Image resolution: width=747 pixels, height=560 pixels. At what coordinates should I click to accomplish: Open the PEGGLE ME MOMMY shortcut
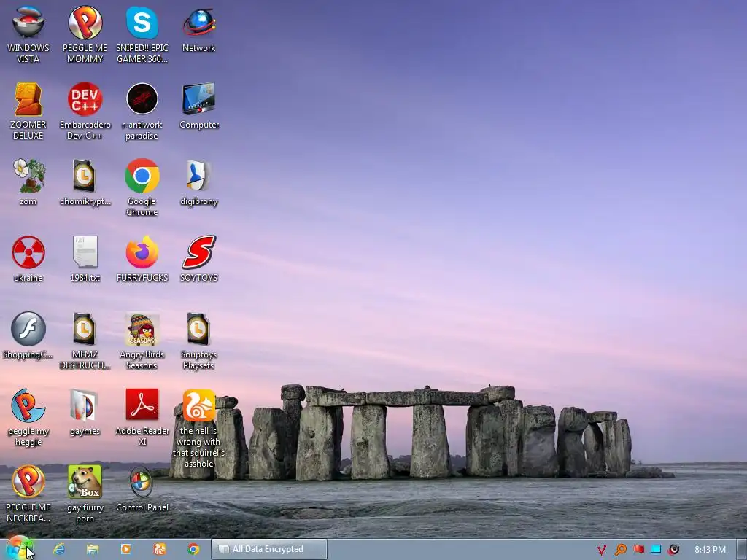tap(85, 34)
